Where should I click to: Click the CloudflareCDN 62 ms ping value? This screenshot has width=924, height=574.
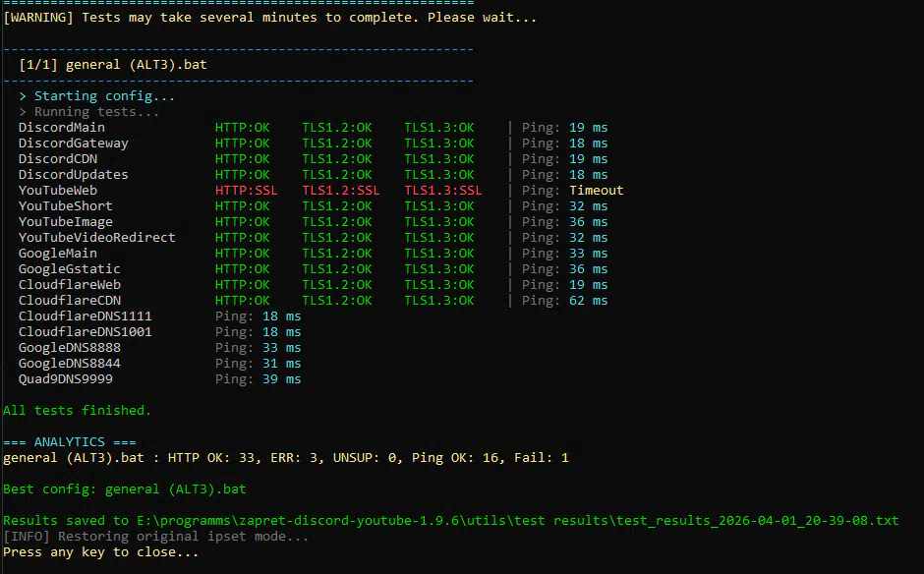coord(588,301)
